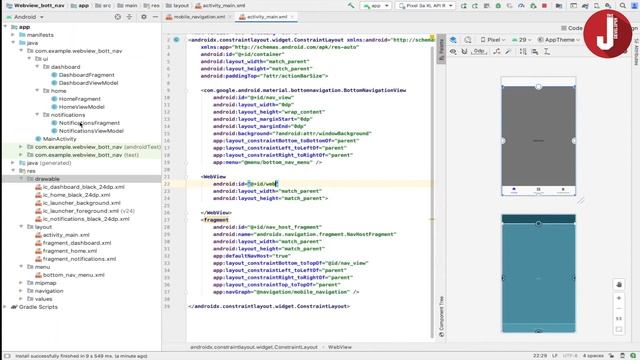The image size is (640, 360).
Task: Click the layout breadcrumb in navigation bar
Action: (178, 6)
